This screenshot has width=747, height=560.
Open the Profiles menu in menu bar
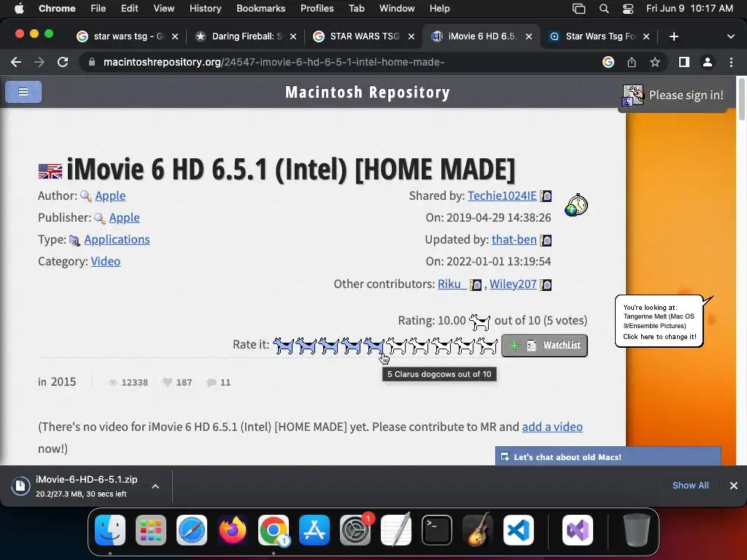tap(317, 9)
